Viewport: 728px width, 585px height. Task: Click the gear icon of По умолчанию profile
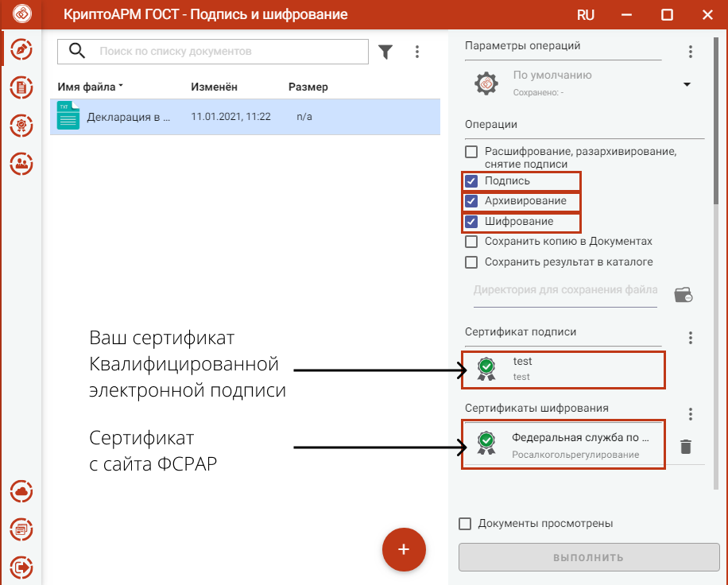pos(486,83)
